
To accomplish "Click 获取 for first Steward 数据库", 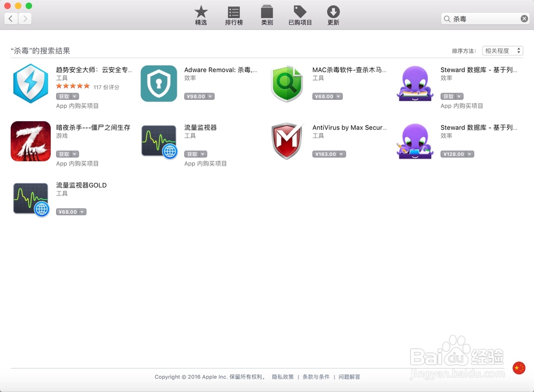I will [448, 96].
